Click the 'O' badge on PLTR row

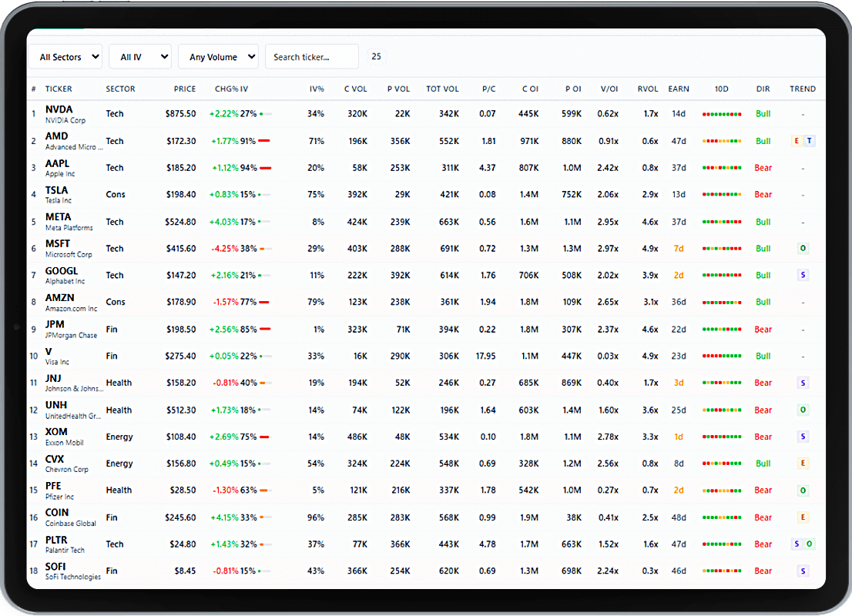[x=810, y=544]
